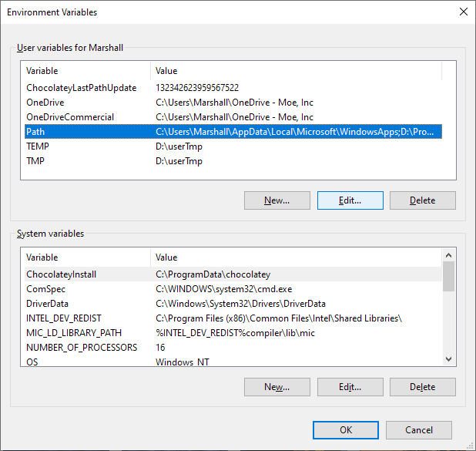Sort user variables by Variable column header

coord(85,71)
